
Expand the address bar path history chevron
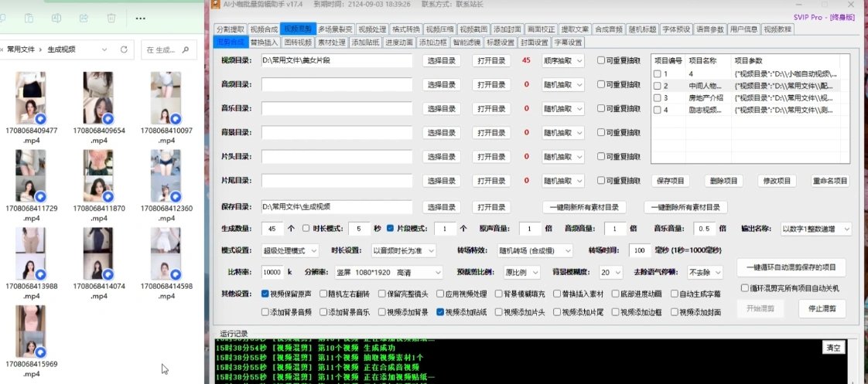104,49
